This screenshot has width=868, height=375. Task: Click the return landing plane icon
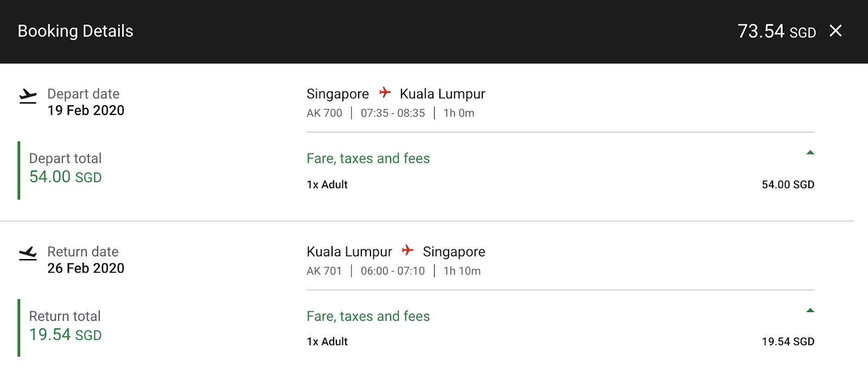click(28, 254)
